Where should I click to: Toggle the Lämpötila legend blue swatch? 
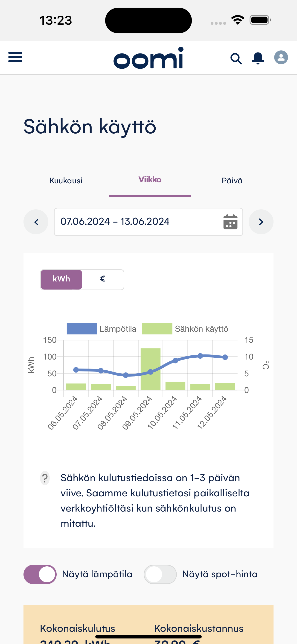click(x=82, y=329)
